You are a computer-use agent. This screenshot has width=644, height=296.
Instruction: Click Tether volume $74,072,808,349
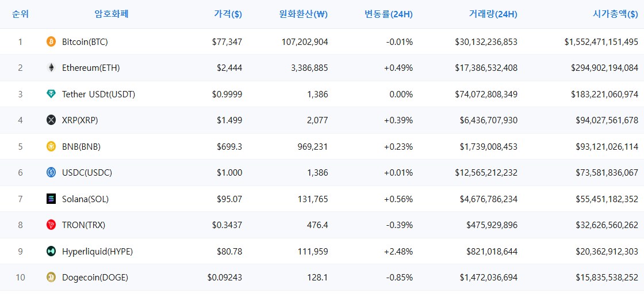[x=486, y=94]
